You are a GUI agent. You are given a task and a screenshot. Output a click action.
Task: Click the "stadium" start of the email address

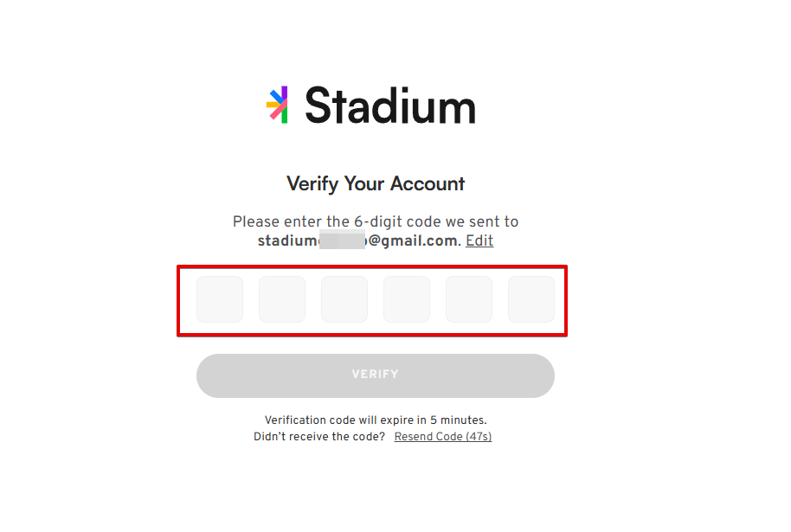(287, 240)
